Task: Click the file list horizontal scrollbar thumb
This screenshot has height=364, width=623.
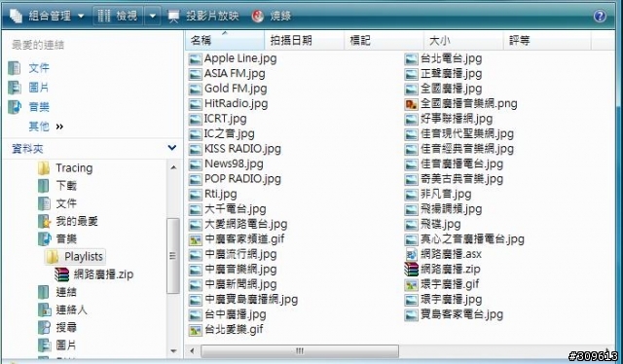Action: pos(300,351)
